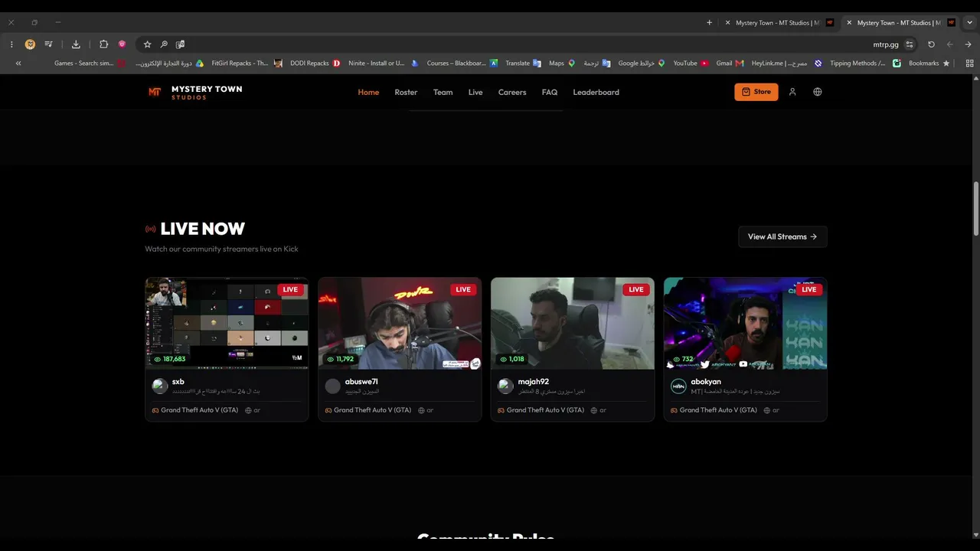This screenshot has width=980, height=551.
Task: Open the Maps bookmark
Action: (562, 64)
